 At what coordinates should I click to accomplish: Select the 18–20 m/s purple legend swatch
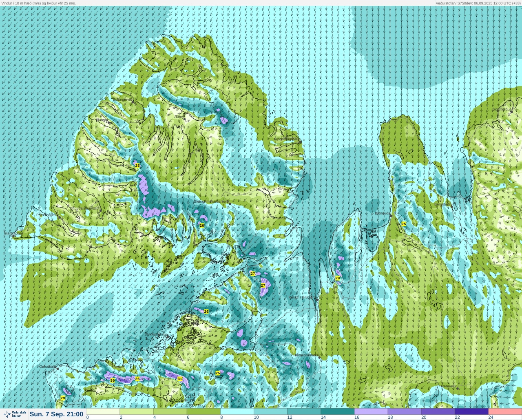pyautogui.click(x=405, y=411)
